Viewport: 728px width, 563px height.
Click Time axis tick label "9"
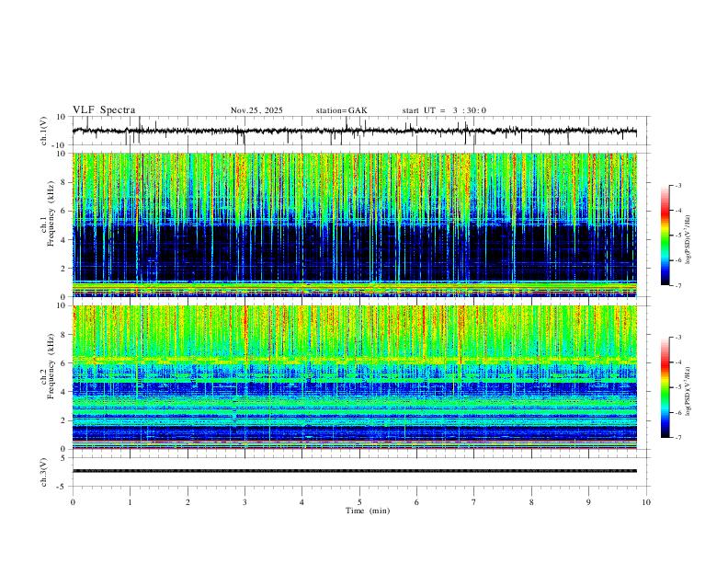pos(588,502)
